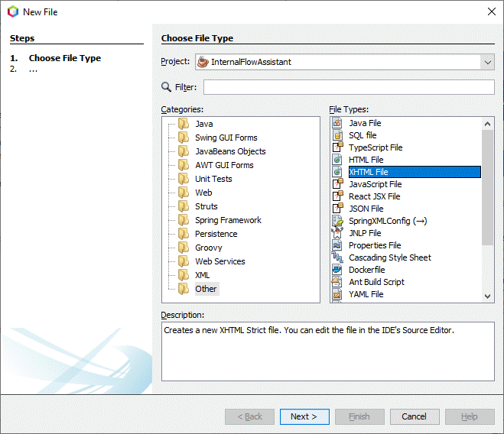Click the Description text area

328,351
